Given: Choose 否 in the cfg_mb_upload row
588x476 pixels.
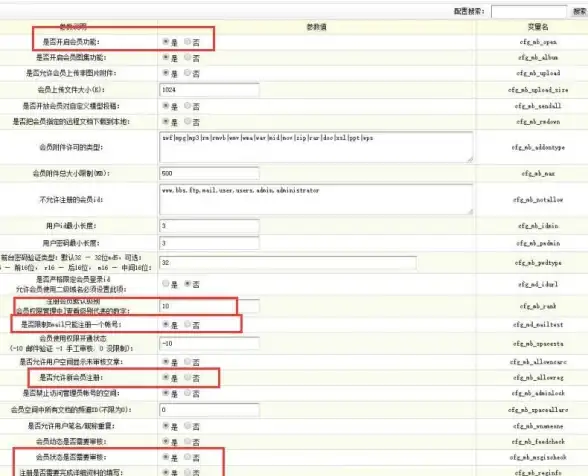Looking at the screenshot, I should (x=188, y=73).
